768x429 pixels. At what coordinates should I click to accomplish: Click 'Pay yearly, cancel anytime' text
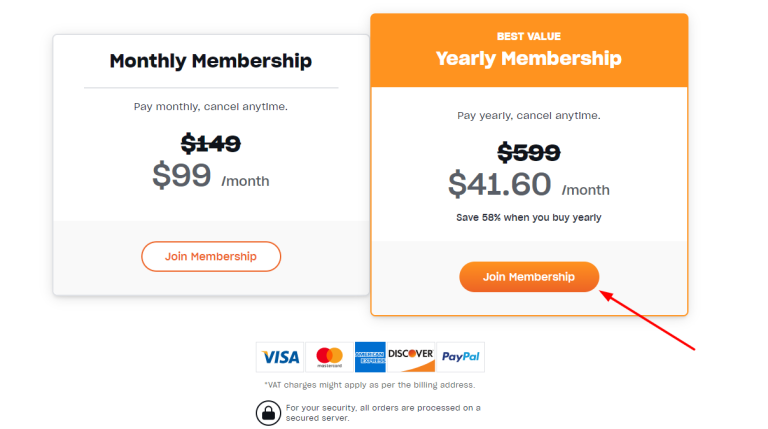point(529,116)
